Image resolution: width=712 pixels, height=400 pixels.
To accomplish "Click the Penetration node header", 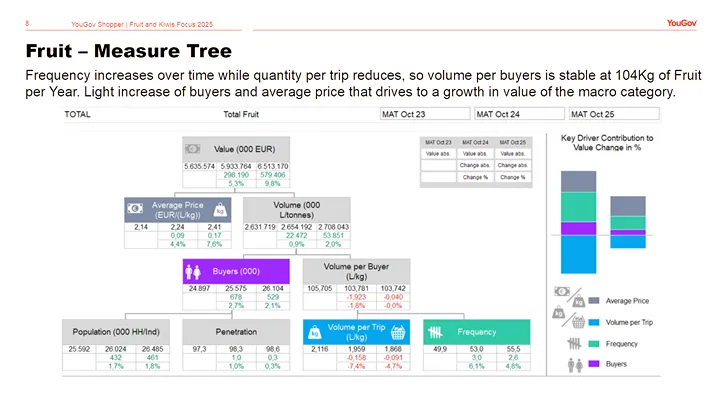I will pyautogui.click(x=236, y=332).
